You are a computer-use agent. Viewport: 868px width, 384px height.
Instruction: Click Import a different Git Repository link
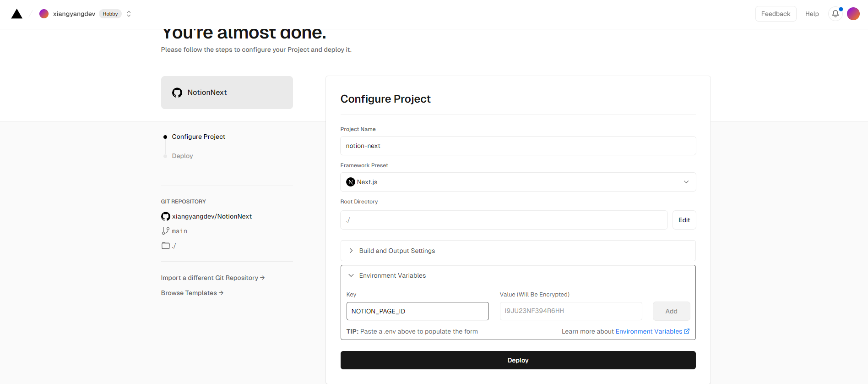[213, 278]
